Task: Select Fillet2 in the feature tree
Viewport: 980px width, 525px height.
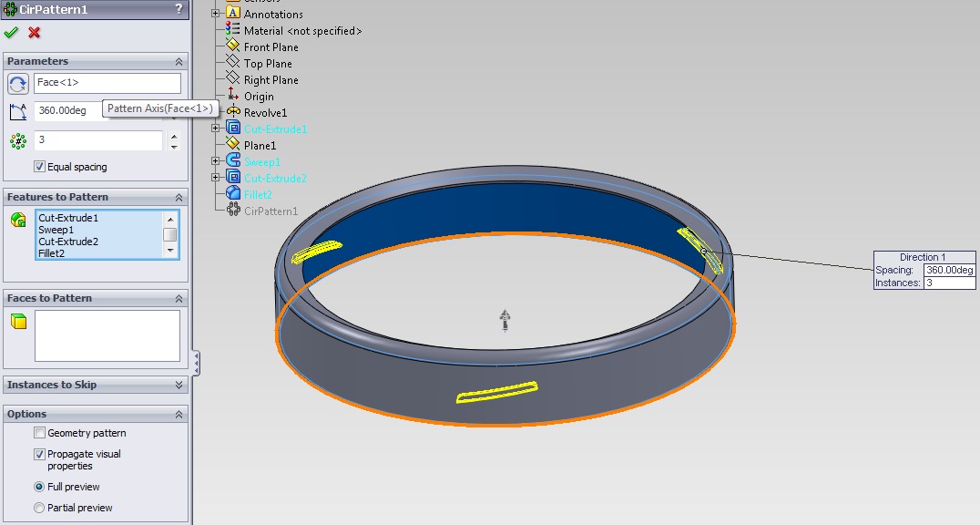Action: pos(258,195)
